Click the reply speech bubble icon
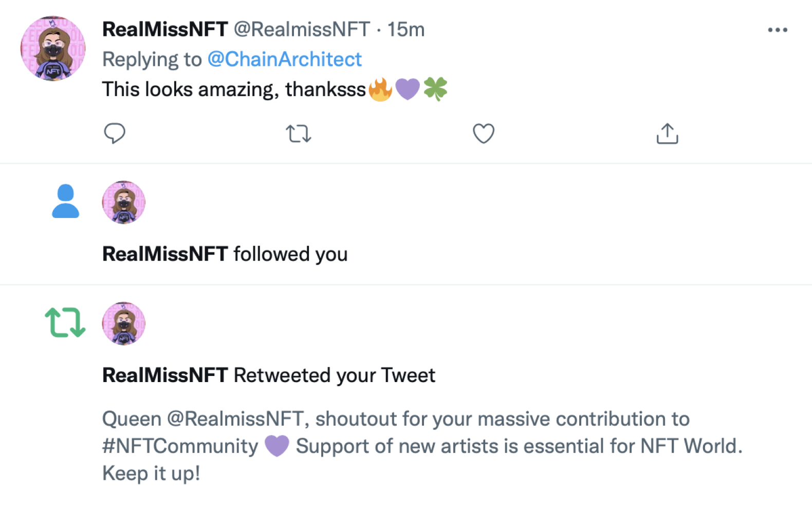Image resolution: width=812 pixels, height=506 pixels. pyautogui.click(x=114, y=134)
